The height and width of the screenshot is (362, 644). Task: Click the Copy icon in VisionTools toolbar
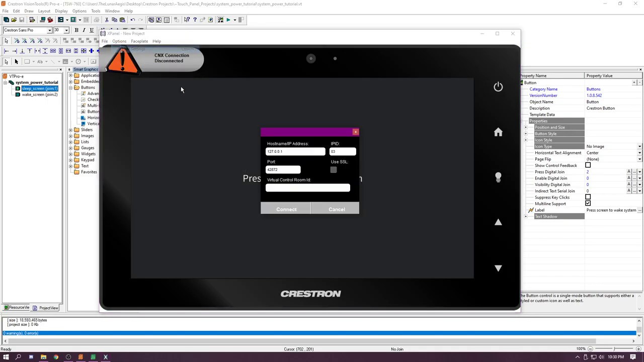pyautogui.click(x=114, y=20)
